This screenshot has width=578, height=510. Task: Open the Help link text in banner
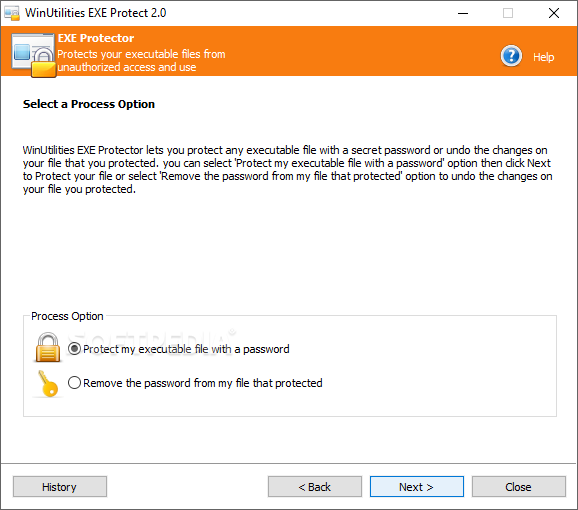[x=543, y=57]
